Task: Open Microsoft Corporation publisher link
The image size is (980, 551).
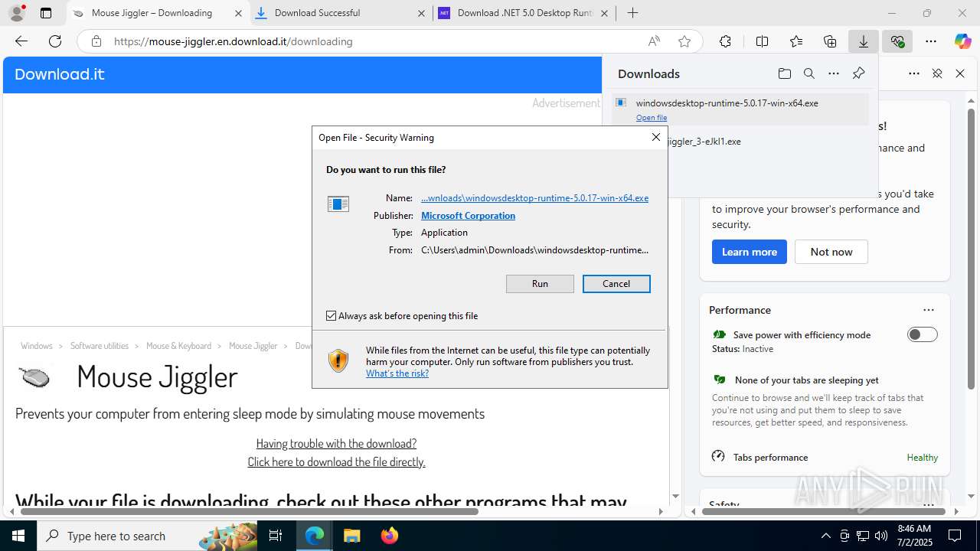Action: click(468, 215)
